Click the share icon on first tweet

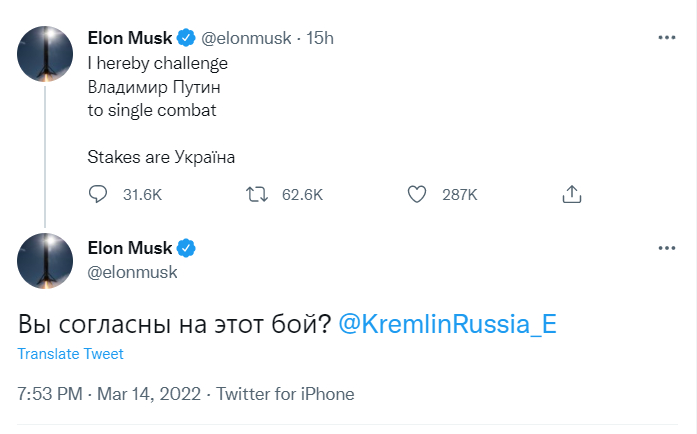point(572,194)
